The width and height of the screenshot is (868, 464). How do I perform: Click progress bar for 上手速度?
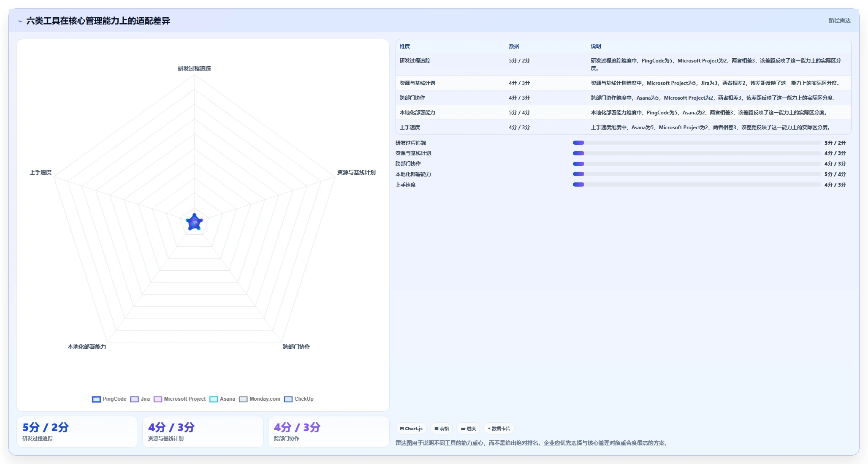point(697,185)
